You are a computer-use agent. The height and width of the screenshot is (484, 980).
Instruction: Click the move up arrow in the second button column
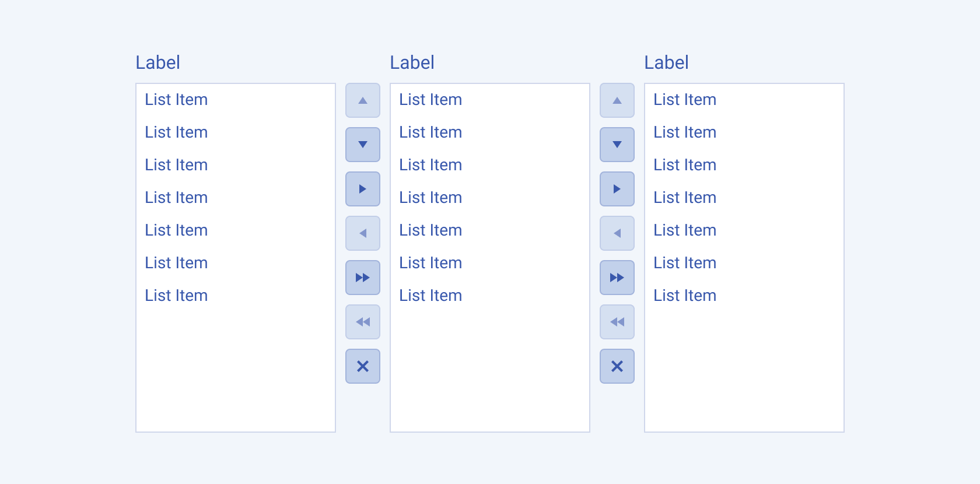click(617, 100)
